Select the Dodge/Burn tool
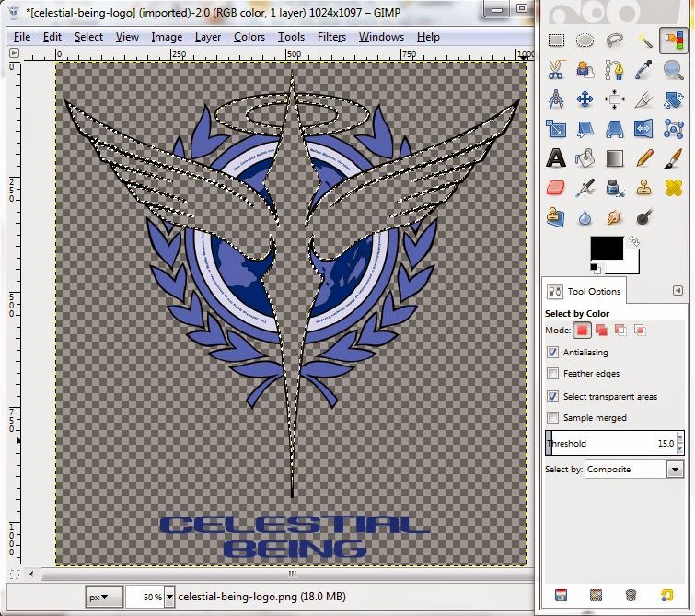Screen dimensions: 695x616 point(644,217)
